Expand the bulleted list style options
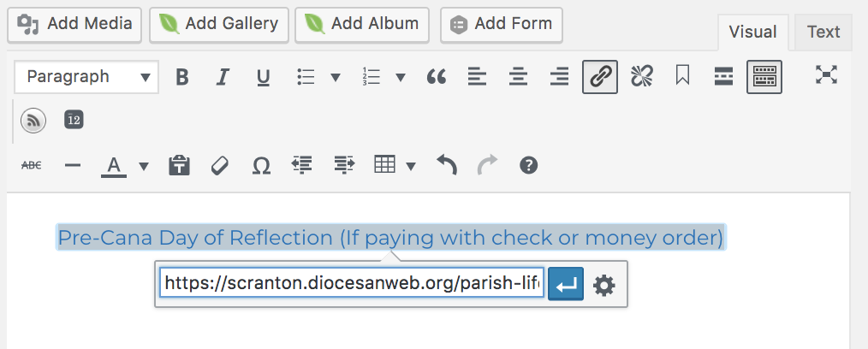The image size is (868, 349). click(336, 77)
